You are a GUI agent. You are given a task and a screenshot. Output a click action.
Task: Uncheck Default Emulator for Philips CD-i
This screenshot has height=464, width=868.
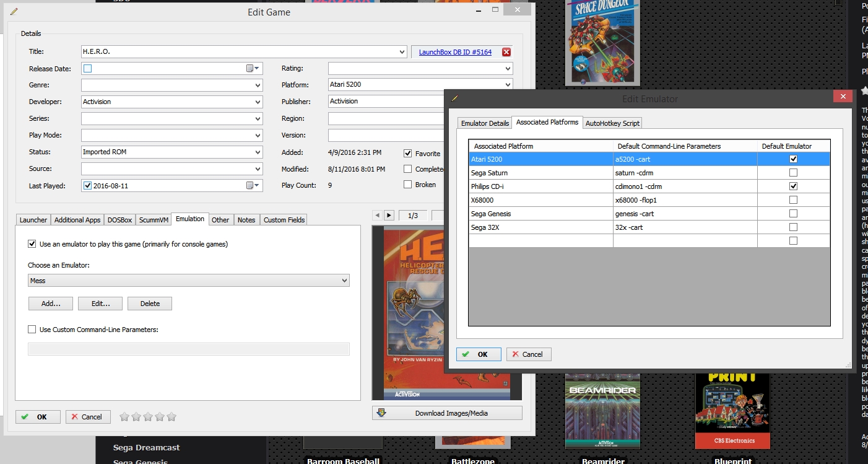tap(793, 186)
